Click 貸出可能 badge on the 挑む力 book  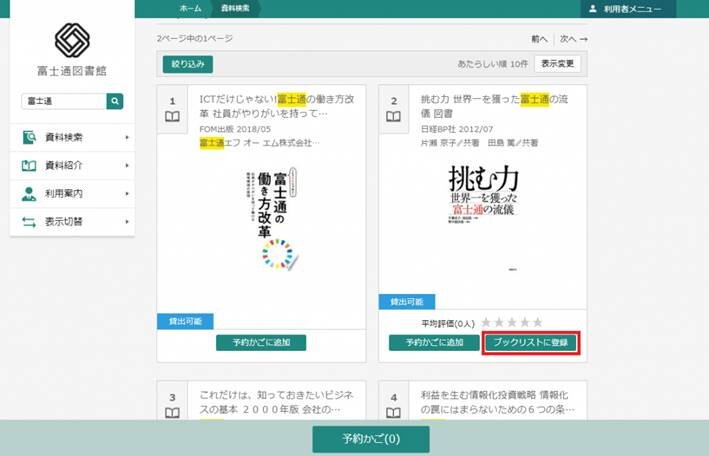point(407,302)
